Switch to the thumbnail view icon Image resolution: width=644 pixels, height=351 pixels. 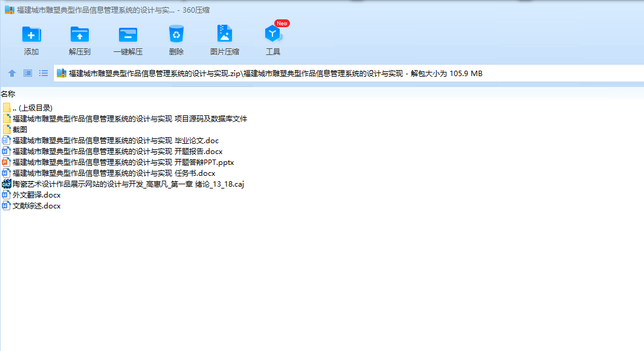click(28, 73)
